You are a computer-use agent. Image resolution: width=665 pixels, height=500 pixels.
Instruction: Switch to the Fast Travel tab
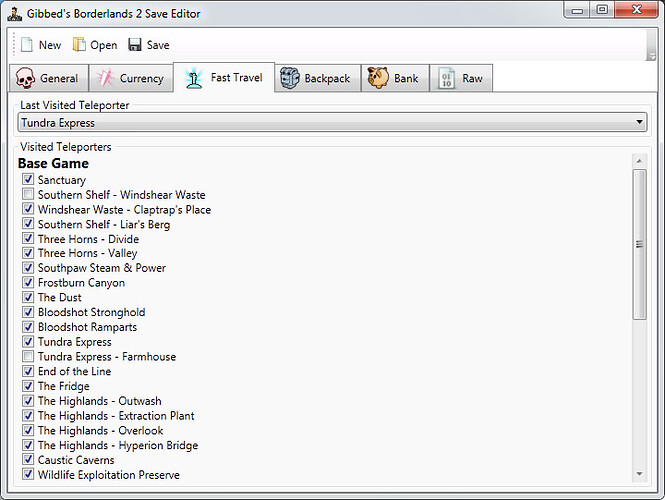[x=224, y=78]
